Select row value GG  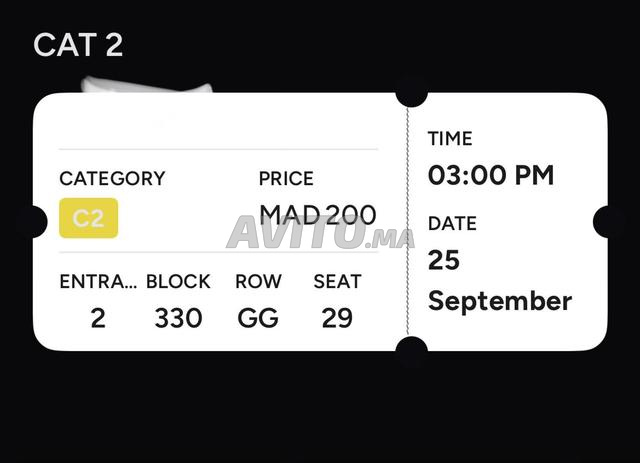click(258, 318)
